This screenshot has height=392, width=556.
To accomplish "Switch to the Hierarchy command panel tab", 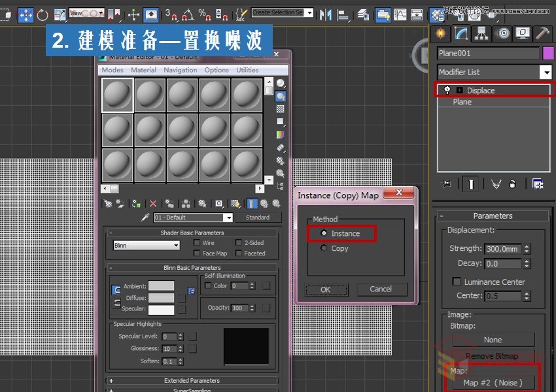I will [481, 33].
